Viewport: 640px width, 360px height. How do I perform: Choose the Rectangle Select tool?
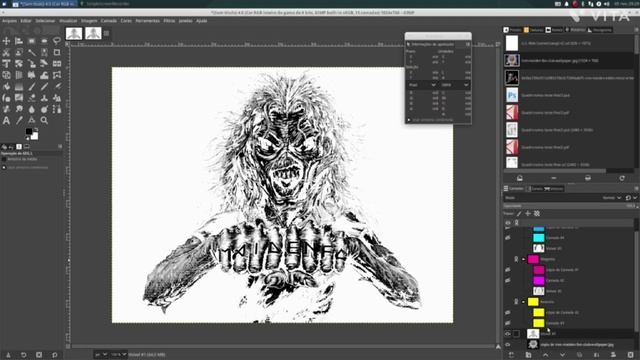31,41
